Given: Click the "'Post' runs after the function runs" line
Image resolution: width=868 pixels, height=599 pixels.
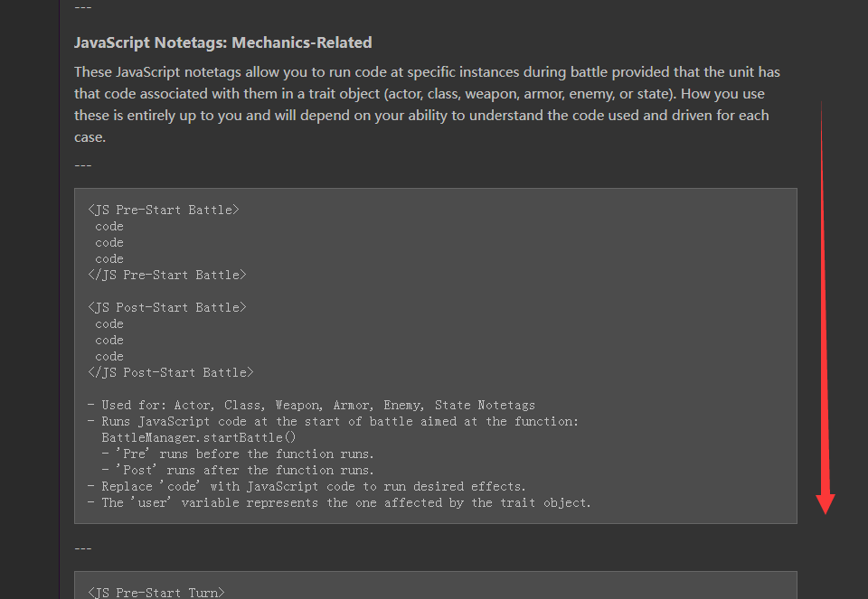Looking at the screenshot, I should (238, 470).
